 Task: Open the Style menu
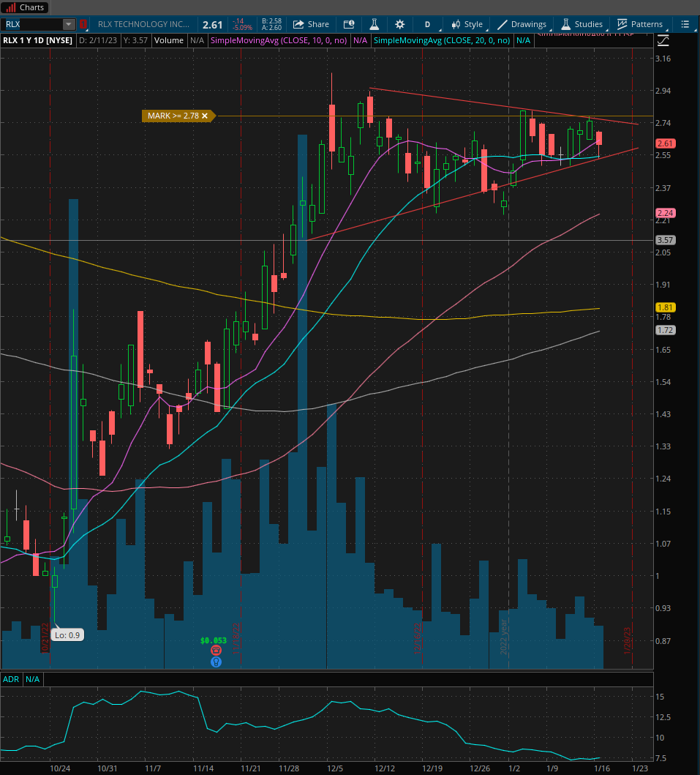(x=467, y=24)
